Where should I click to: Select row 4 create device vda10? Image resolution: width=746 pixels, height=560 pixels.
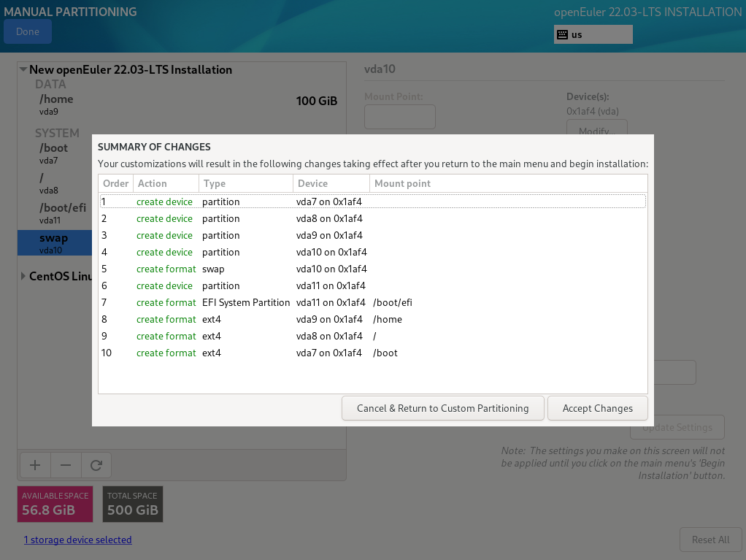(x=373, y=252)
